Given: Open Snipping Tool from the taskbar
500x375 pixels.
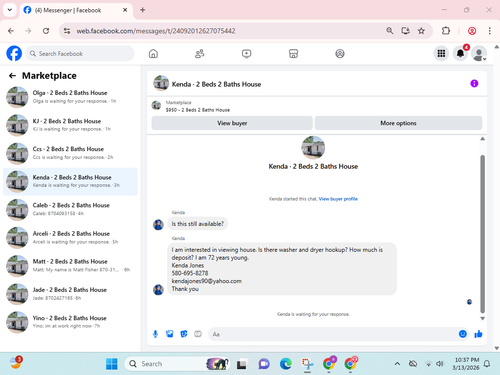Looking at the screenshot, I should tap(307, 364).
